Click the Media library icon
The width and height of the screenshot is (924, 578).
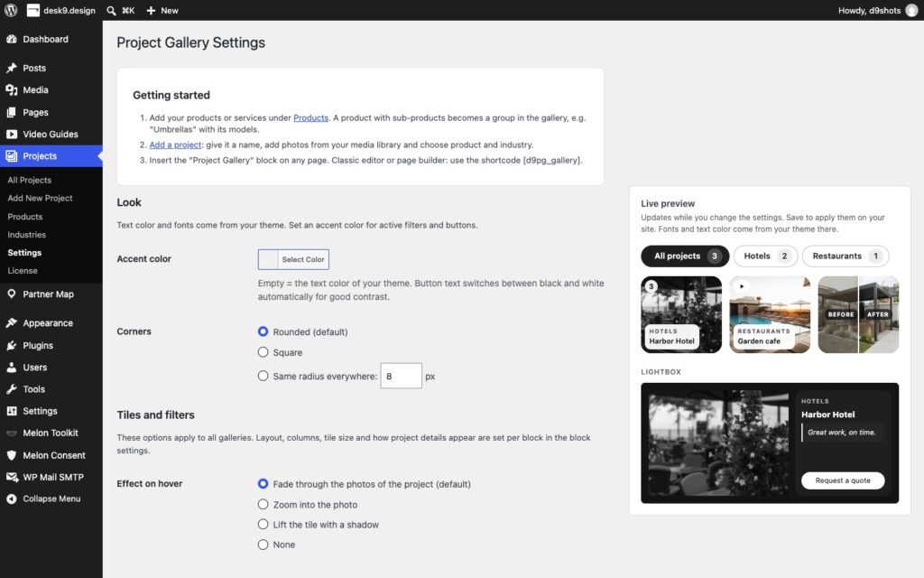(11, 89)
